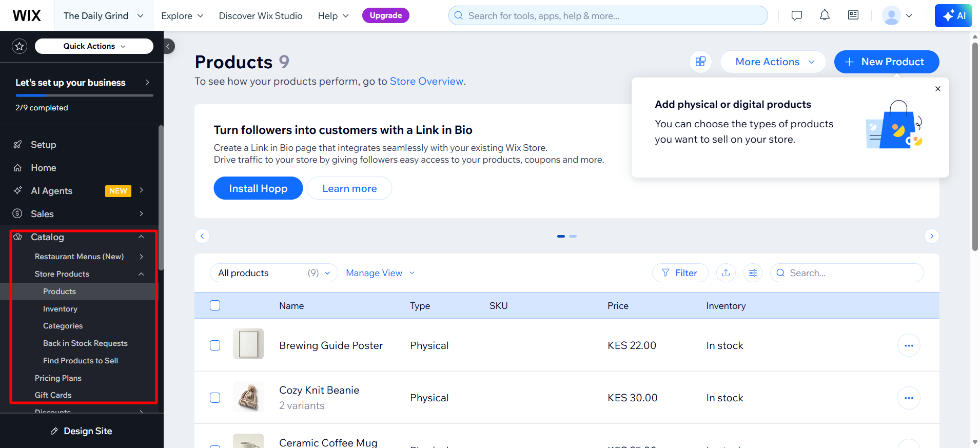Click the Design Site pencil icon
Viewport: 980px width, 448px height.
[x=54, y=431]
